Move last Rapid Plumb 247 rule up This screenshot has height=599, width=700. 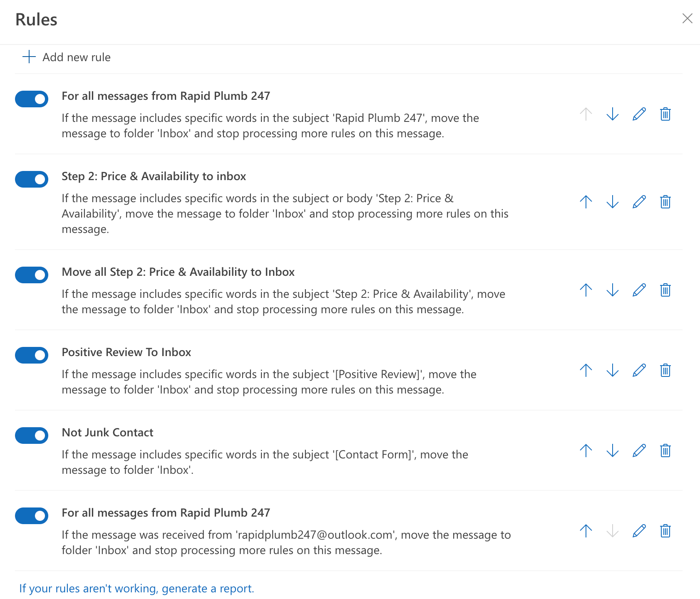click(586, 531)
